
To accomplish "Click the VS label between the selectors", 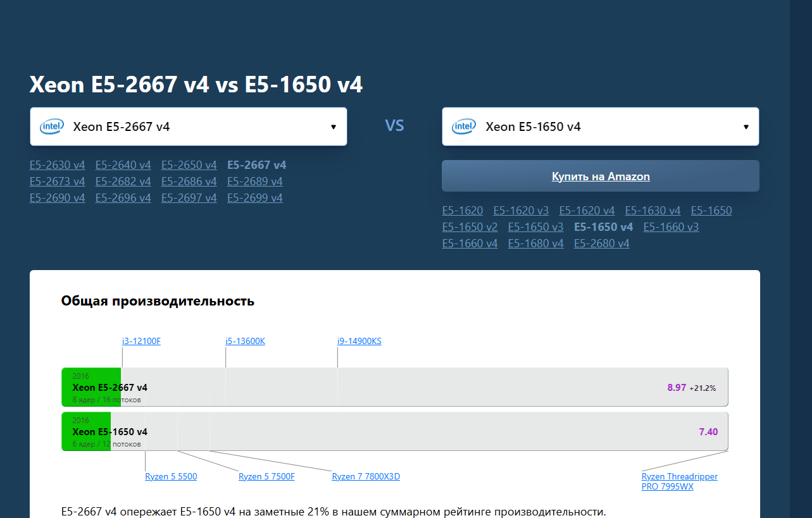I will [394, 126].
